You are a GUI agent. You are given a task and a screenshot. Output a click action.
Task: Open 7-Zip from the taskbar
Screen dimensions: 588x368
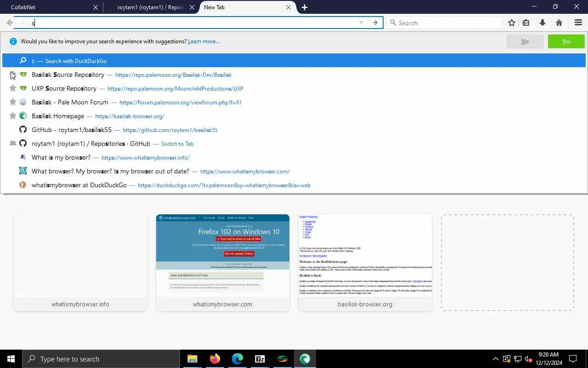pyautogui.click(x=260, y=359)
